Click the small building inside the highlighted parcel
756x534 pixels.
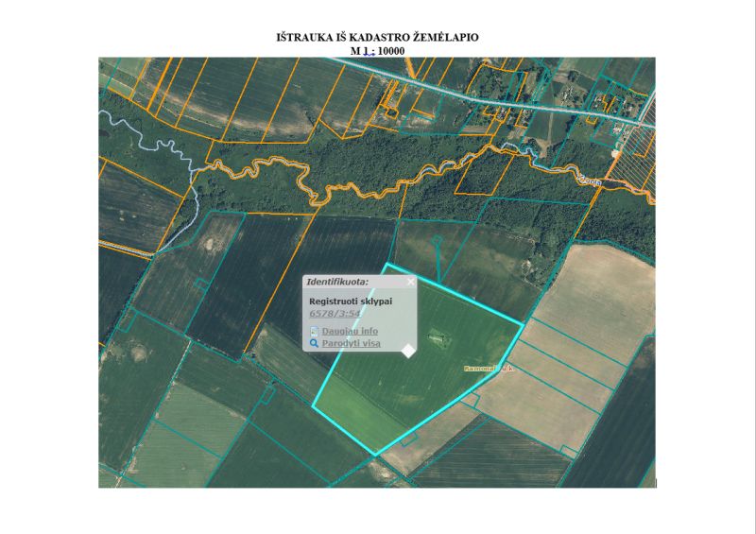click(437, 337)
